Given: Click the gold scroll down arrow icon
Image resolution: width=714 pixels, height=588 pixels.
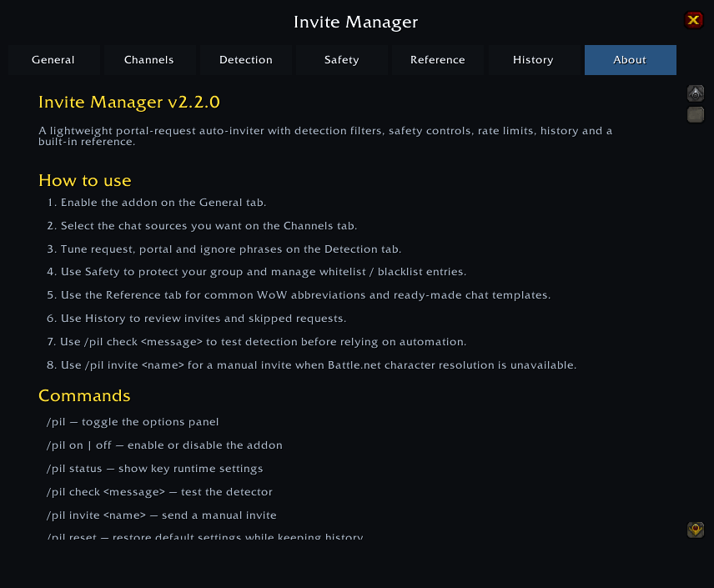Looking at the screenshot, I should 696,530.
